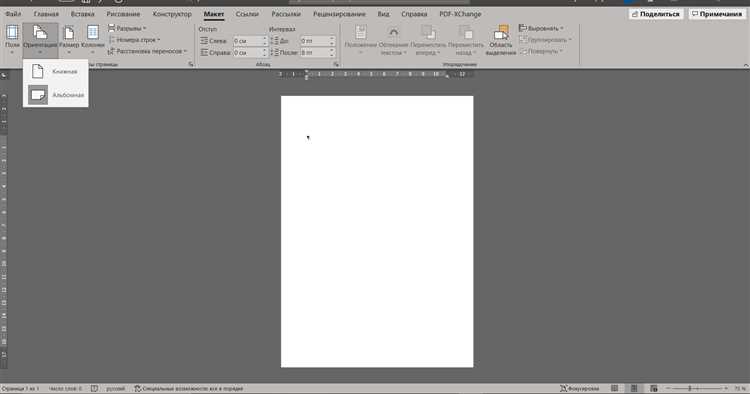Expand the Номера строк dropdown
Image resolution: width=750 pixels, height=394 pixels.
(x=134, y=40)
